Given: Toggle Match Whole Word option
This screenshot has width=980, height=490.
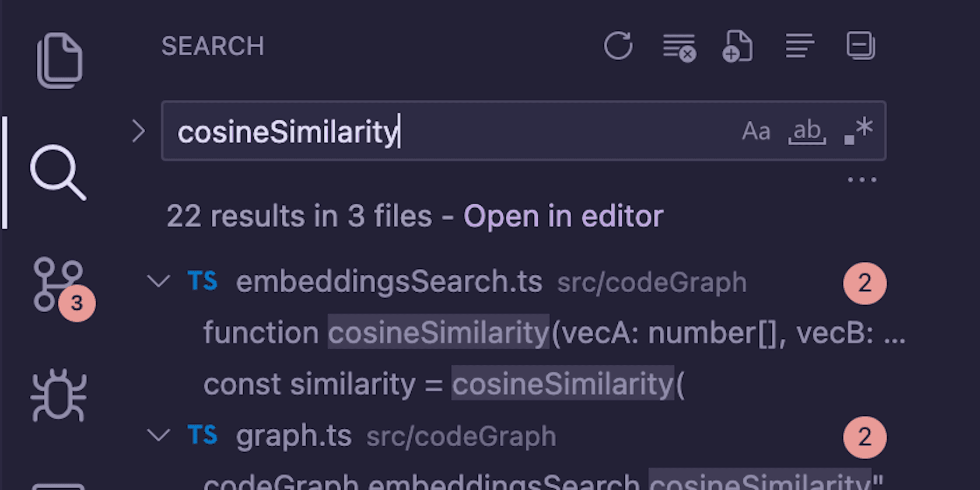Looking at the screenshot, I should (807, 131).
